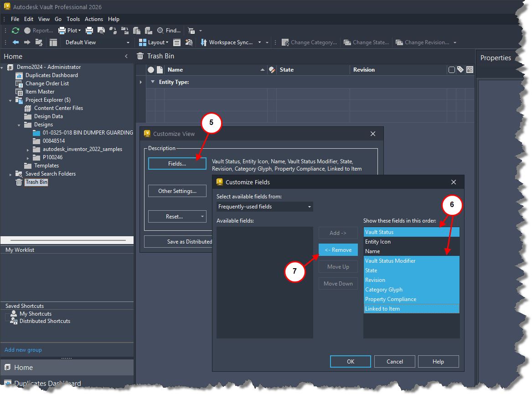Click the Print icon next to Plot
Viewport: 532px width, 395px height.
pos(89,31)
